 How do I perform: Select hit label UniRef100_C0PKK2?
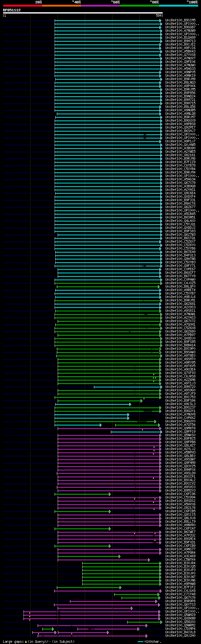pyautogui.click(x=180, y=418)
